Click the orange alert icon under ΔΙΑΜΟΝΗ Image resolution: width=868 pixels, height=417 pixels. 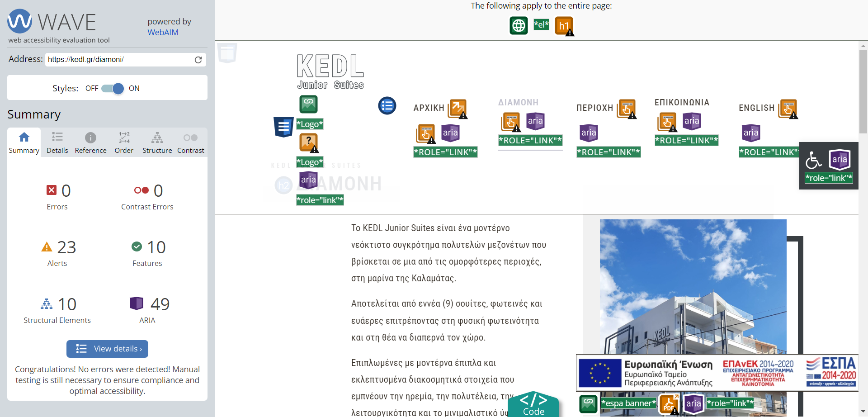click(511, 122)
